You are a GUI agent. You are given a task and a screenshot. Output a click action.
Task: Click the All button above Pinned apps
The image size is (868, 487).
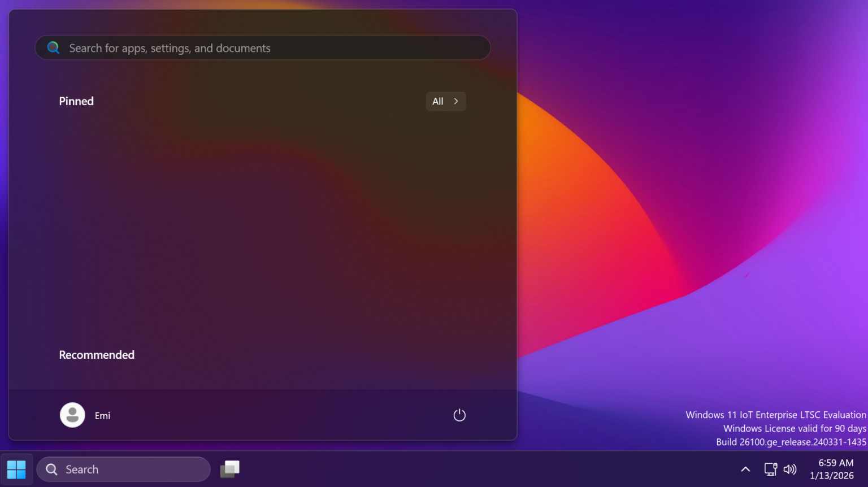tap(445, 101)
